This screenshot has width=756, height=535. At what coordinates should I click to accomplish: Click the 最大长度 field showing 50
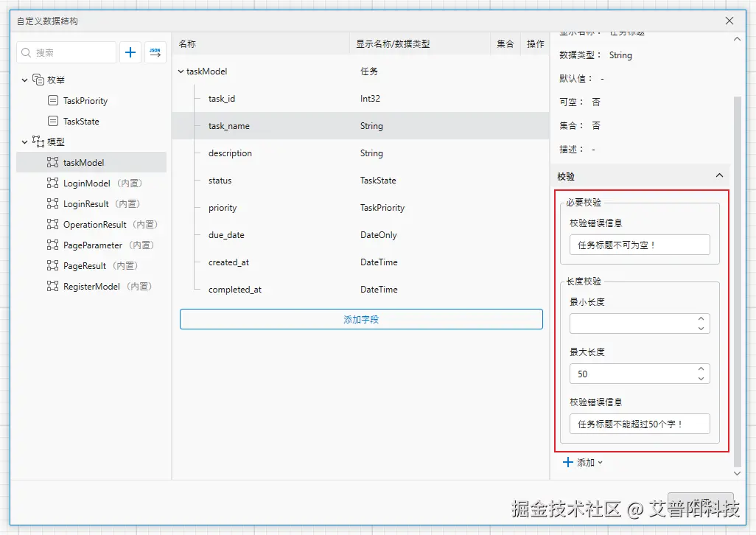[x=640, y=374]
